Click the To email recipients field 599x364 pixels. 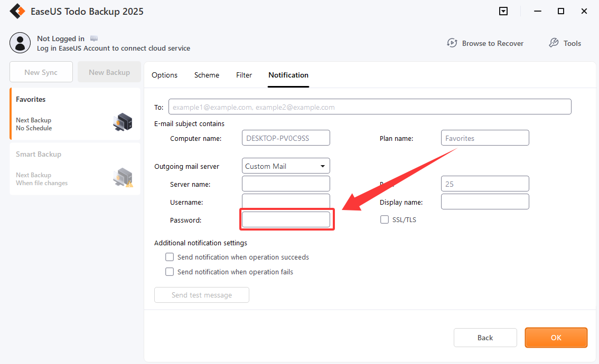370,107
